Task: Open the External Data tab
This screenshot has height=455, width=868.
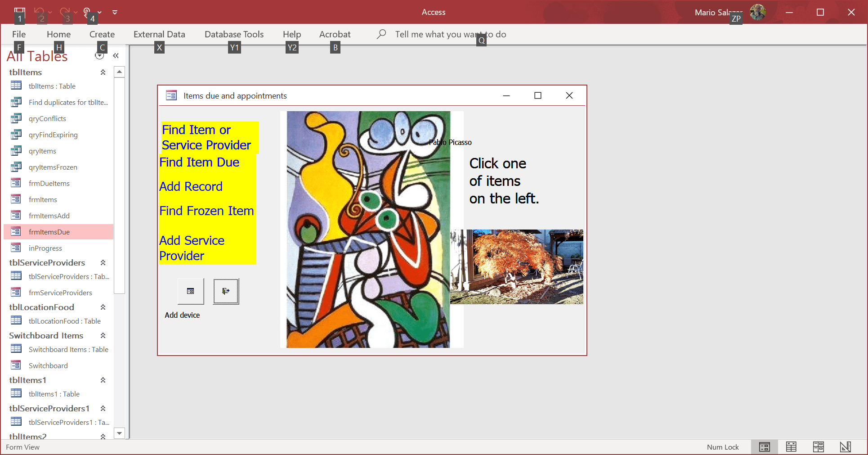Action: [x=159, y=34]
